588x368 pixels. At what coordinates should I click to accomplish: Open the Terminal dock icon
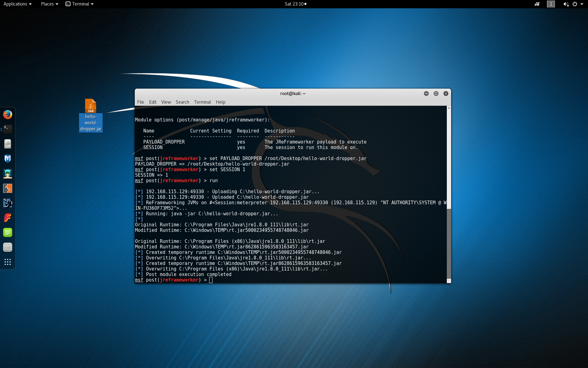click(x=8, y=129)
